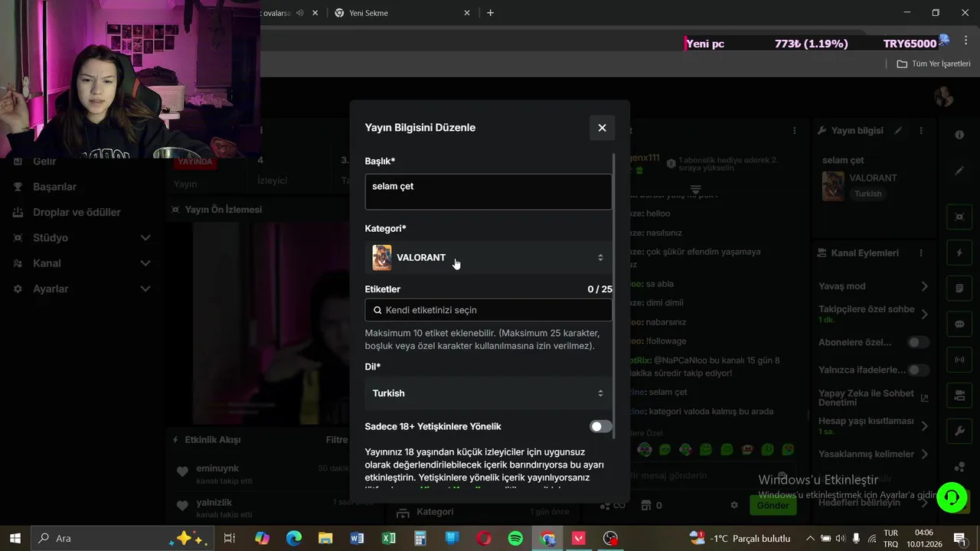980x551 pixels.
Task: Open the profile avatar menu
Action: pyautogui.click(x=943, y=96)
